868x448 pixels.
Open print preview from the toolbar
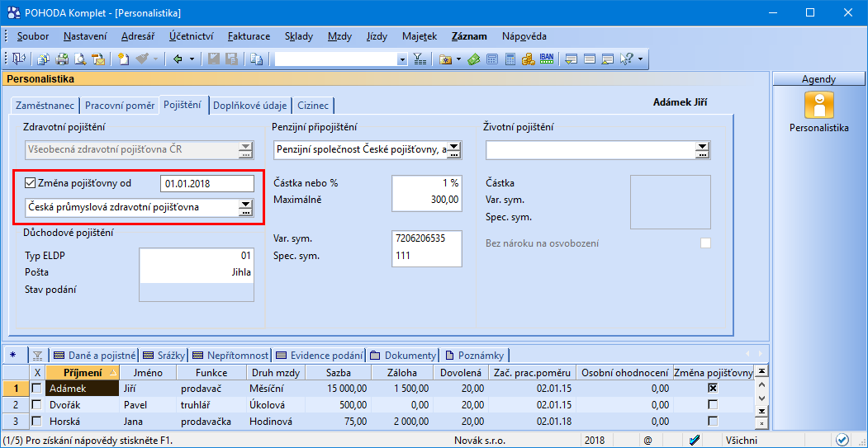tap(80, 59)
